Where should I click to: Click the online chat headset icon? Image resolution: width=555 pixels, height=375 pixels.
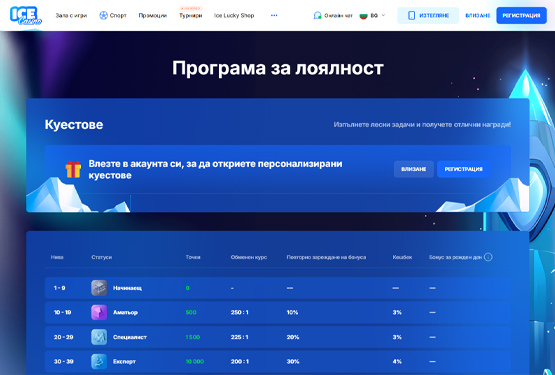317,16
